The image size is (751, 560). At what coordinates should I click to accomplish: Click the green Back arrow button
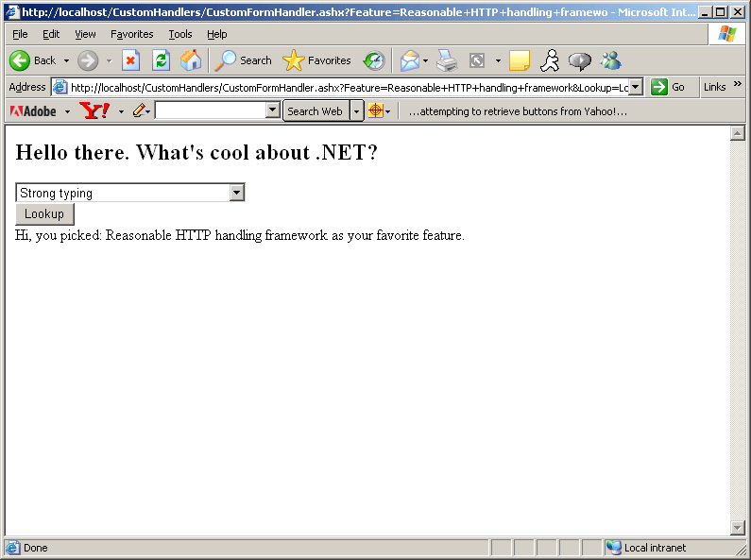[x=20, y=60]
